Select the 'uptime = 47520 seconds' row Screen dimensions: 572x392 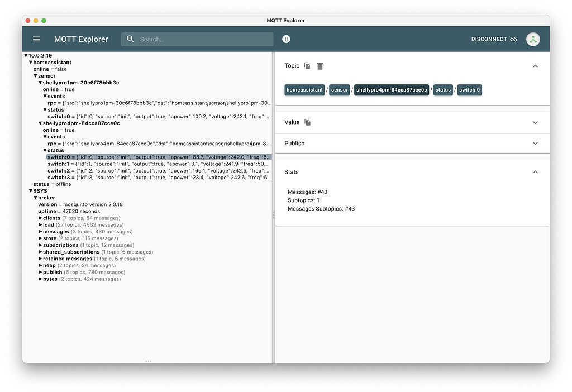(x=69, y=211)
